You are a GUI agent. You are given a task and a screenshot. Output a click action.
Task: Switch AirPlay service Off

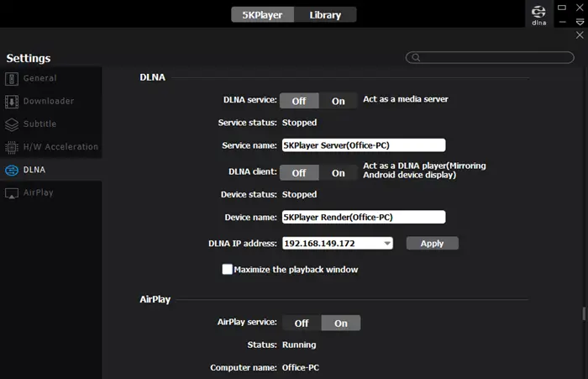302,323
